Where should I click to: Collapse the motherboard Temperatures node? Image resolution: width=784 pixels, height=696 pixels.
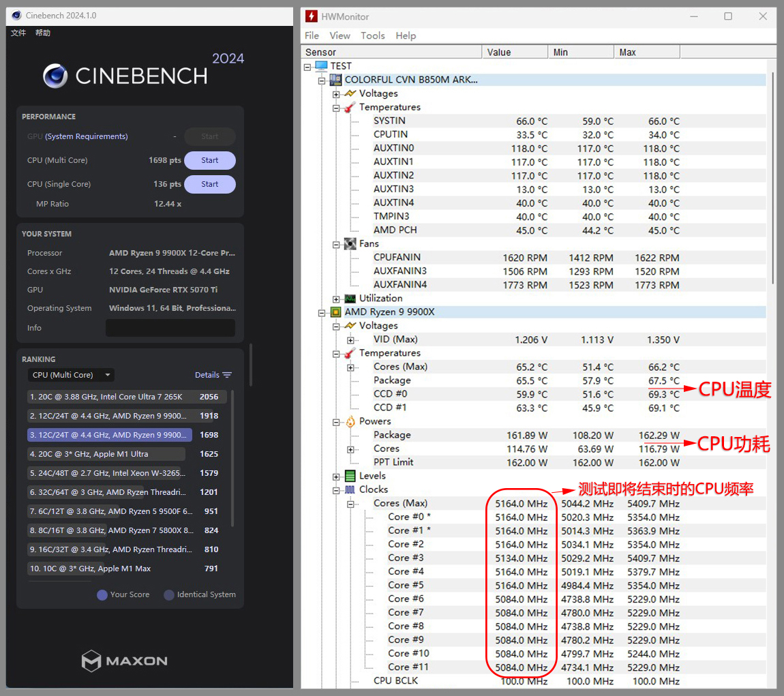(x=336, y=108)
